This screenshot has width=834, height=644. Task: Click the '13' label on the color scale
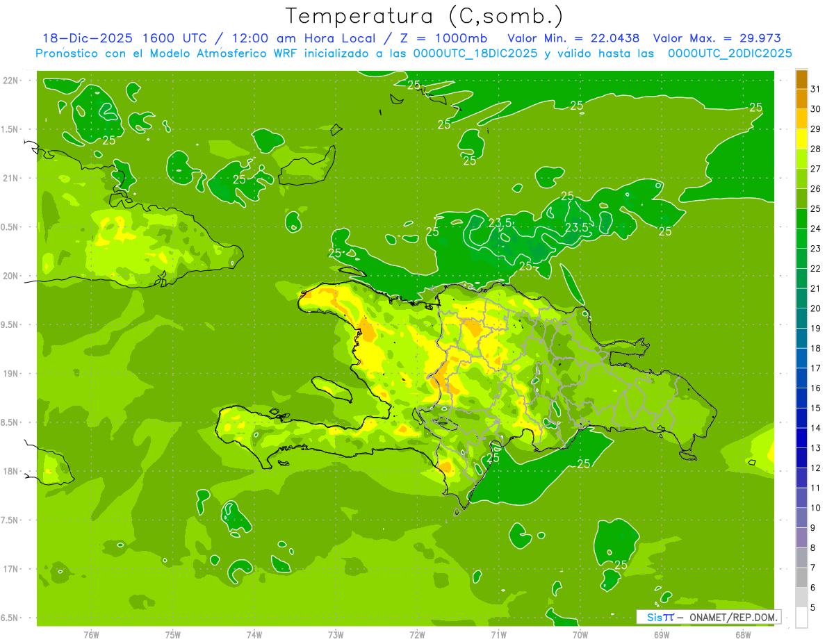click(x=816, y=448)
